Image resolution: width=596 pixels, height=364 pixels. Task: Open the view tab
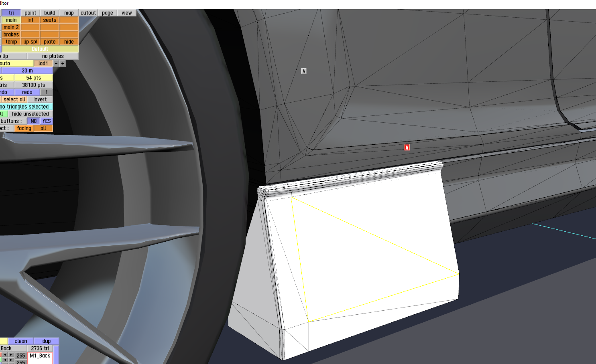pyautogui.click(x=127, y=13)
